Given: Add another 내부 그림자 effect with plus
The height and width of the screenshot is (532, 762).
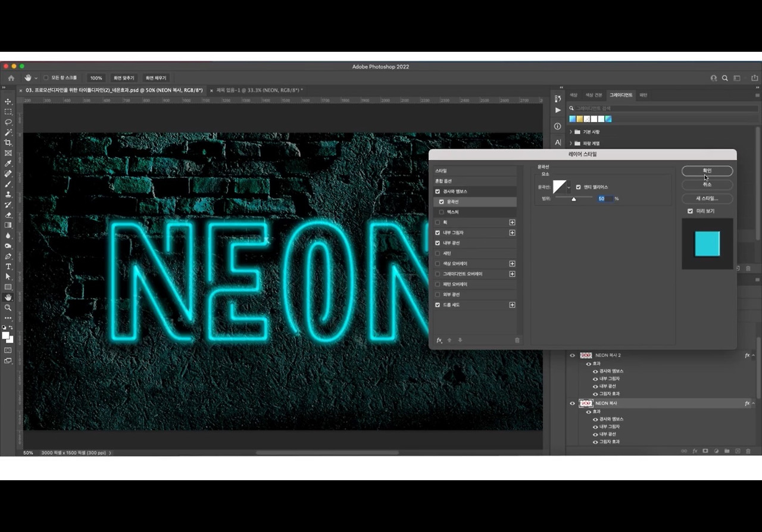Looking at the screenshot, I should click(512, 233).
